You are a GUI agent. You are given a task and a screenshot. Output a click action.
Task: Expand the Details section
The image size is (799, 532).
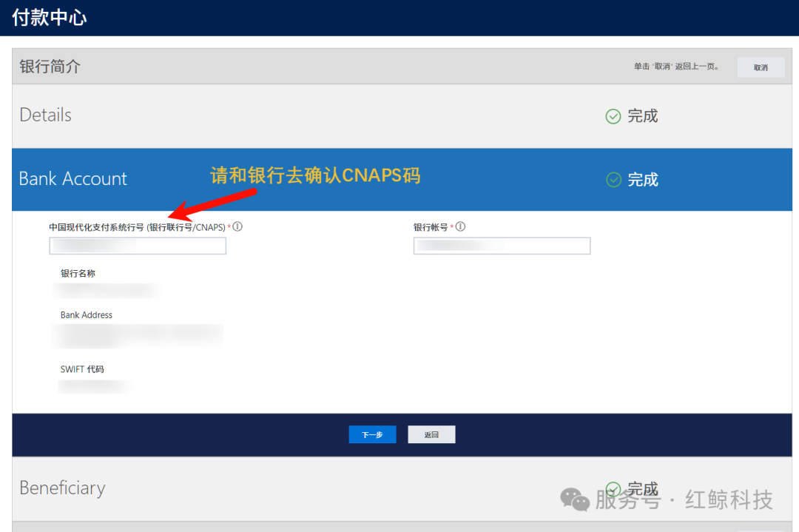tap(402, 115)
